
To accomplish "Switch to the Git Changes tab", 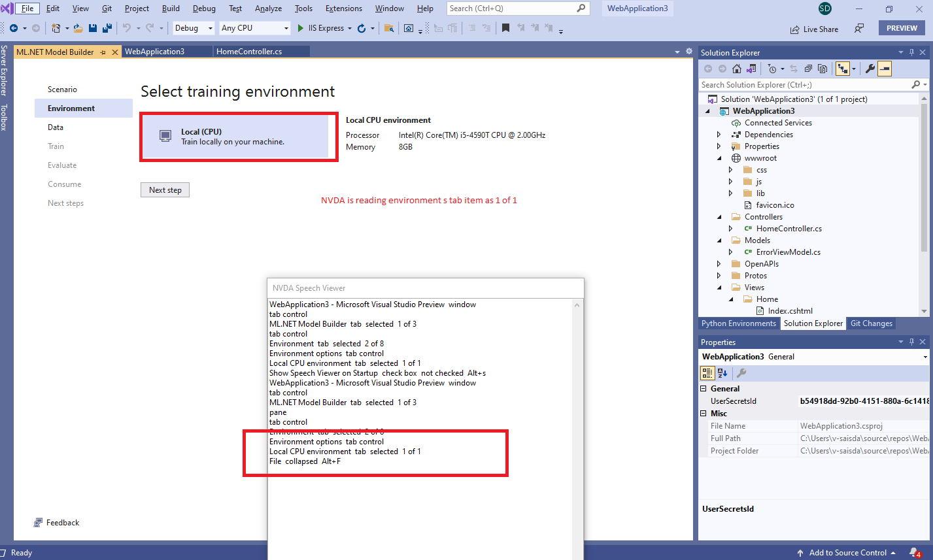I will click(x=871, y=323).
